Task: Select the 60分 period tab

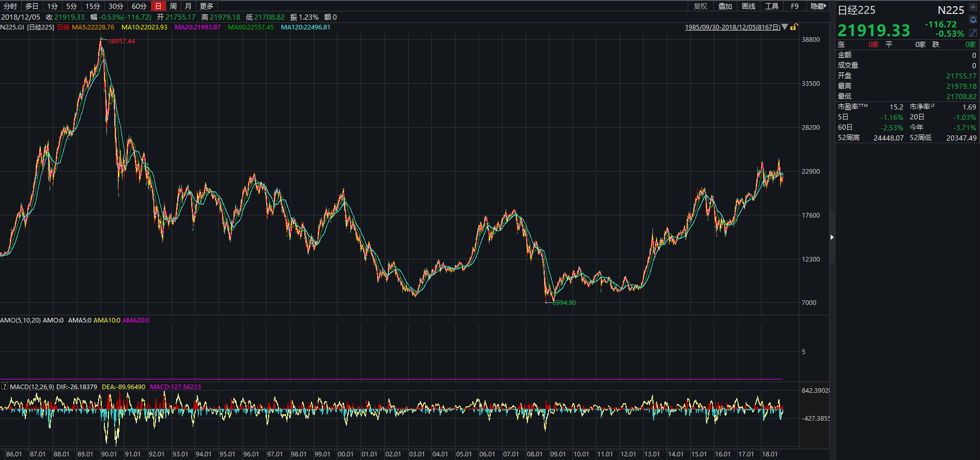Action: 139,6
